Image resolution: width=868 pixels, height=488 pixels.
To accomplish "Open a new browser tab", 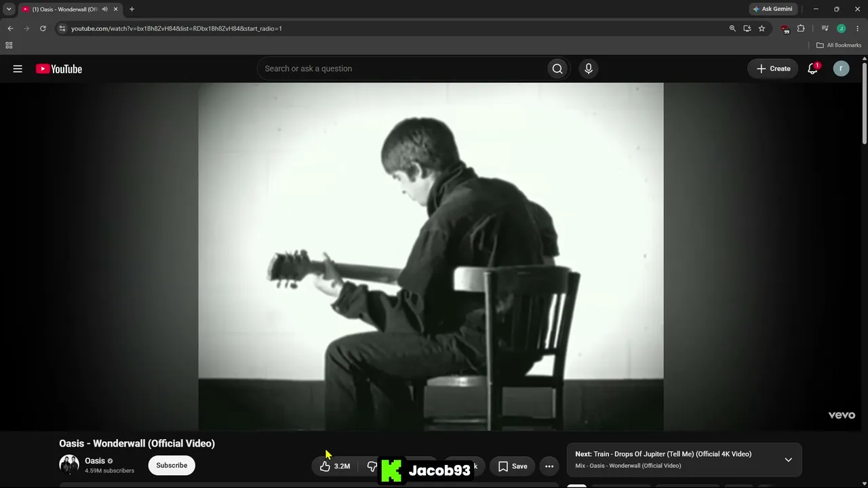I will [132, 9].
